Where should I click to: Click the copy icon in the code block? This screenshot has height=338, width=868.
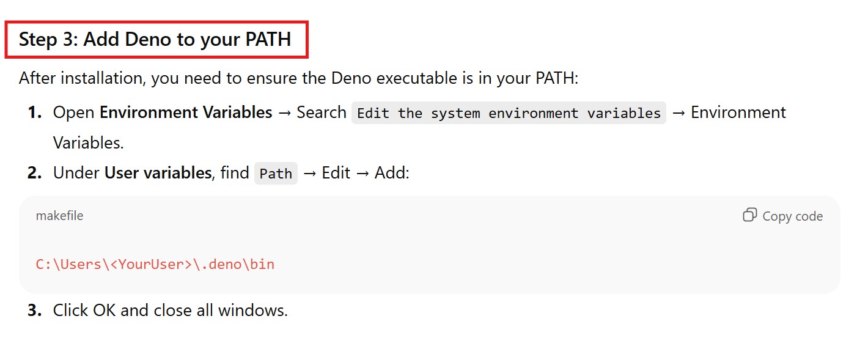pos(749,215)
